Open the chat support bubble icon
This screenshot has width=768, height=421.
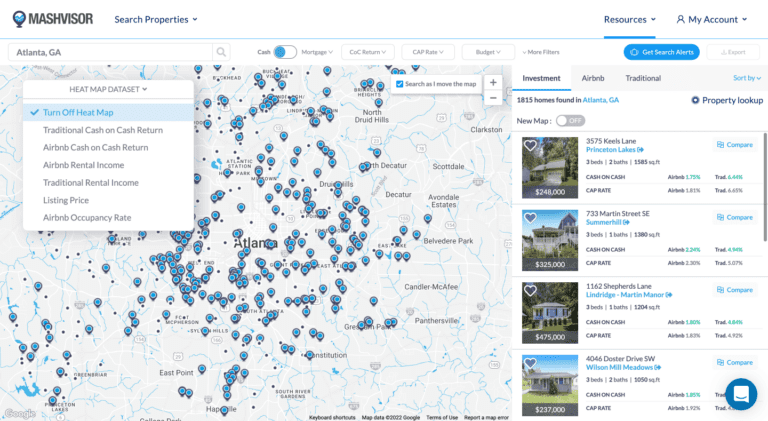click(741, 394)
